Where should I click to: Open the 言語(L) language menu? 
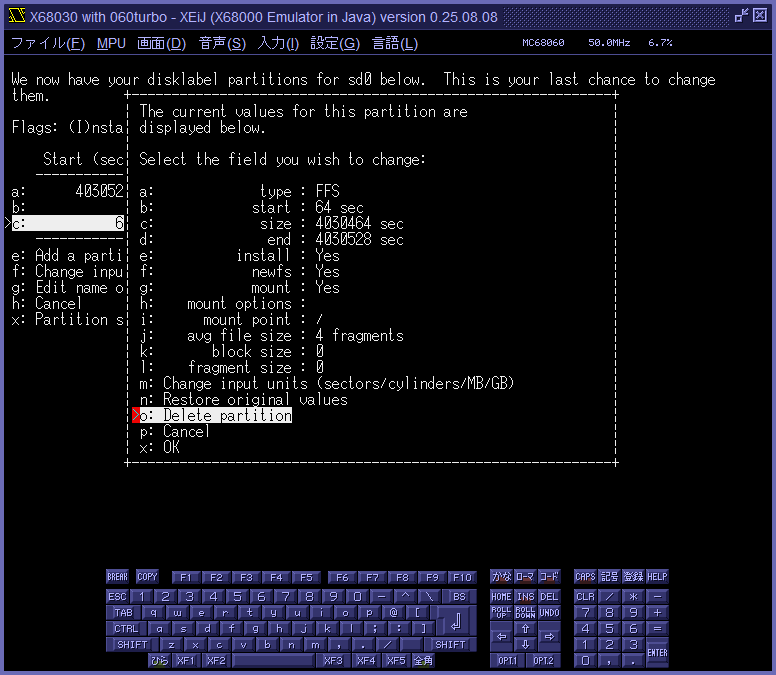click(395, 44)
